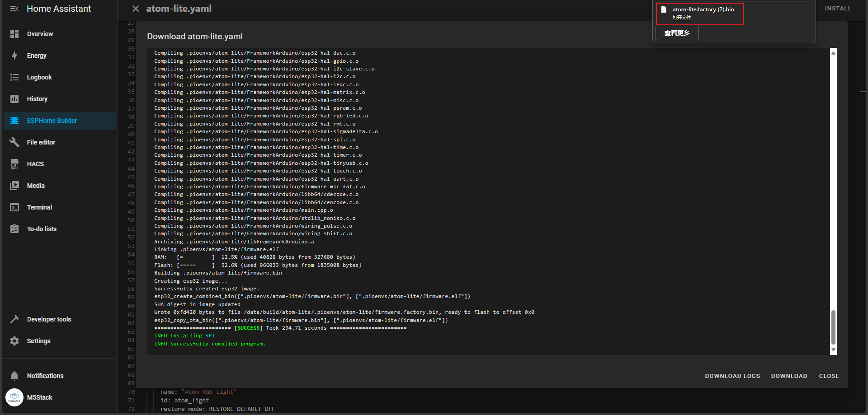
Task: Click the 'Download atom-lite.yaml' dialog title
Action: tap(195, 37)
